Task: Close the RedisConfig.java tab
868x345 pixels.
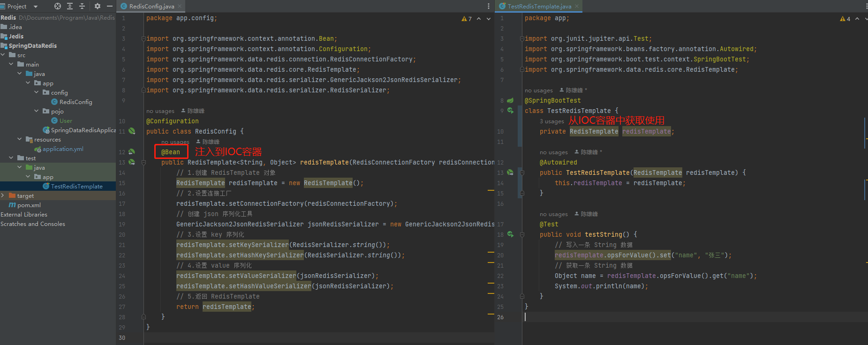Action: [180, 6]
